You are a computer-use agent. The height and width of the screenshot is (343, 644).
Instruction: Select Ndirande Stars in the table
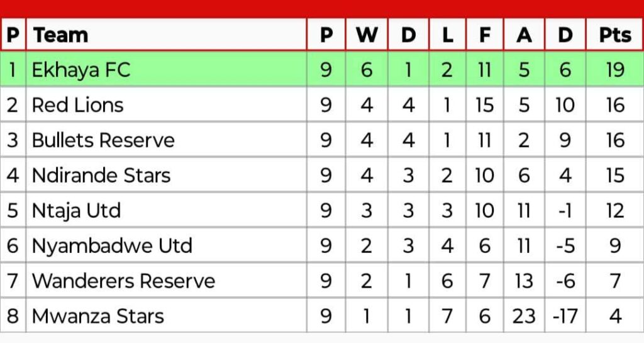point(101,176)
